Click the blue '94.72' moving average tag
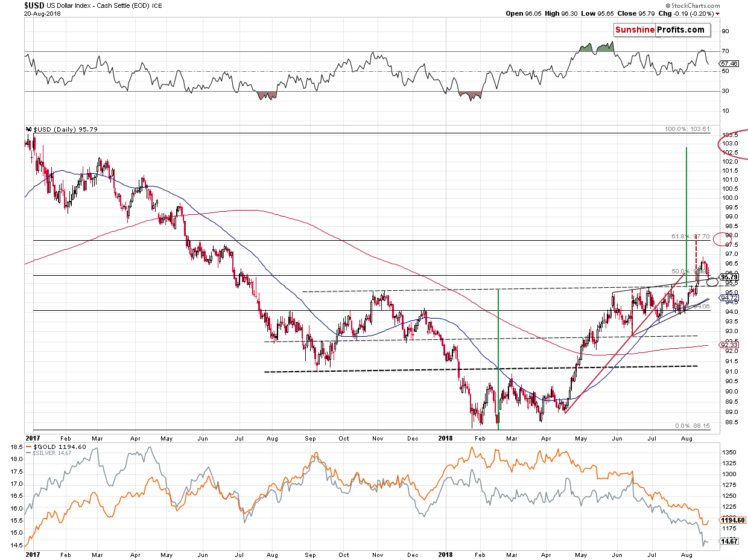Screen dimensions: 748x560 click(x=729, y=298)
